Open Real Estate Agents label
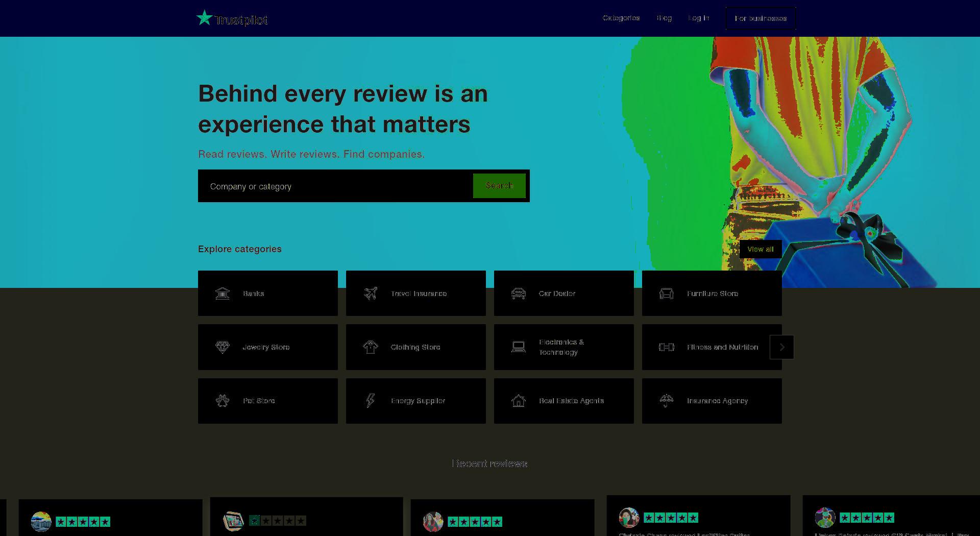980x536 pixels. (x=572, y=401)
